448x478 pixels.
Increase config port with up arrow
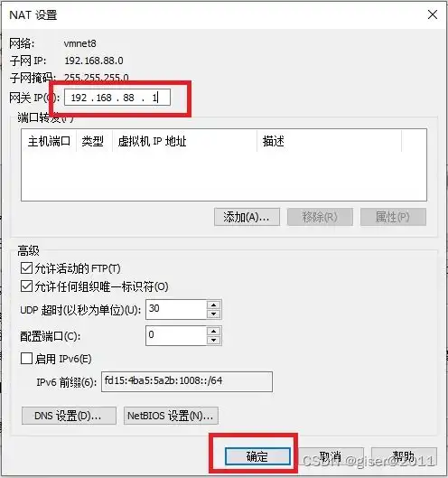pos(213,332)
